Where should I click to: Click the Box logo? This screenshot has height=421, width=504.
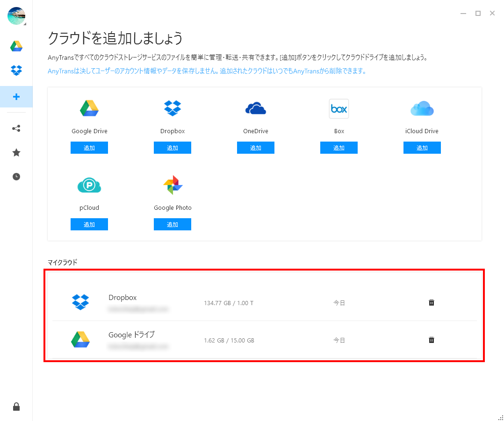point(339,109)
